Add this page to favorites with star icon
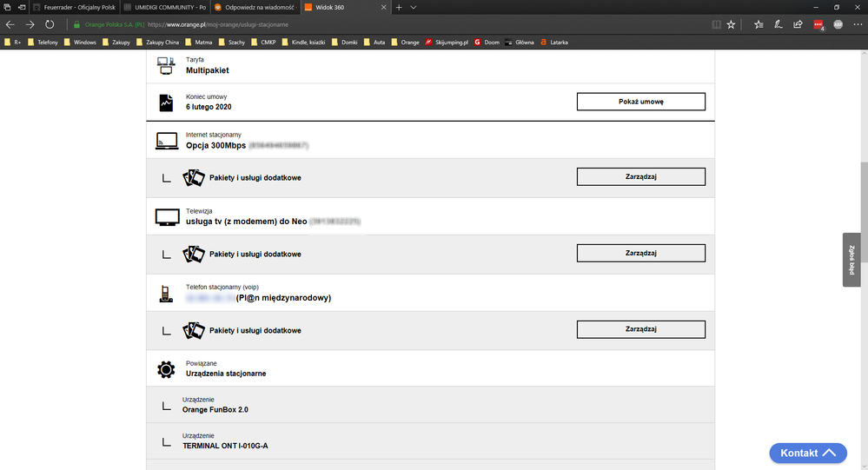This screenshot has height=470, width=868. tap(732, 24)
